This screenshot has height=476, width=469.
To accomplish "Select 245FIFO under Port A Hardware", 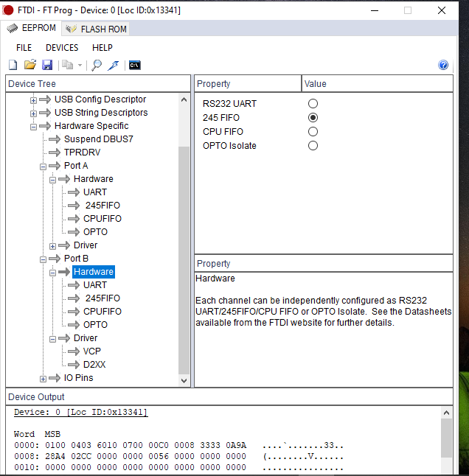I will pyautogui.click(x=103, y=206).
